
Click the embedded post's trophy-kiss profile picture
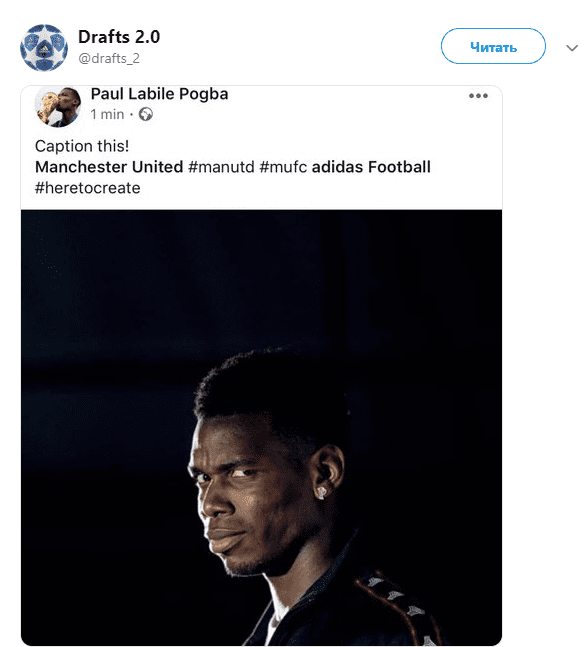click(x=58, y=106)
